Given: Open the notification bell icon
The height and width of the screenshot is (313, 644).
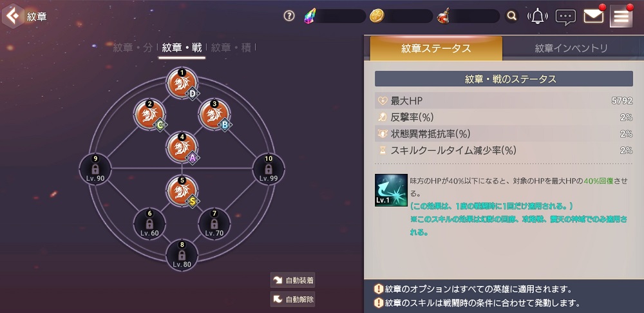Looking at the screenshot, I should coord(538,17).
